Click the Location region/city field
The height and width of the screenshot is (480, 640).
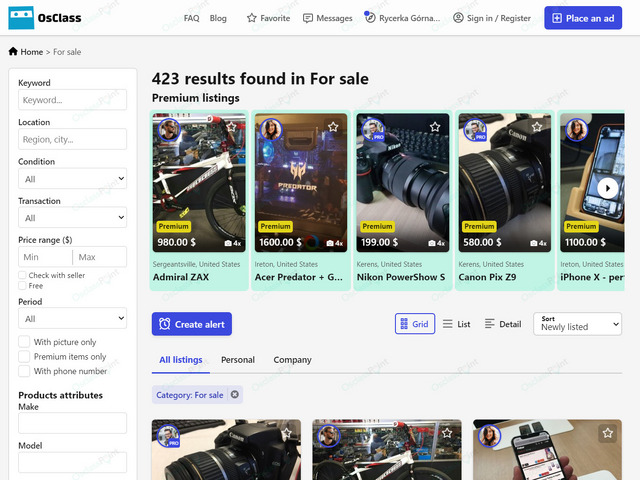(72, 139)
